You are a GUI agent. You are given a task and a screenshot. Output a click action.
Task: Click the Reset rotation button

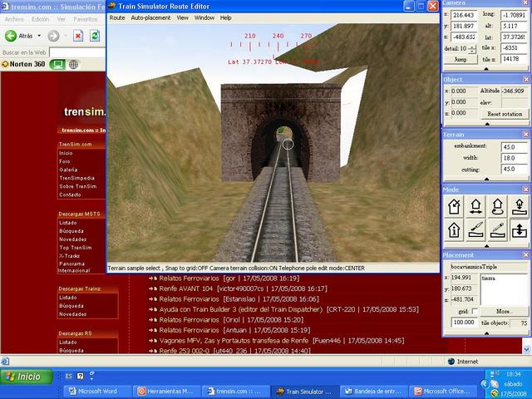tap(504, 114)
